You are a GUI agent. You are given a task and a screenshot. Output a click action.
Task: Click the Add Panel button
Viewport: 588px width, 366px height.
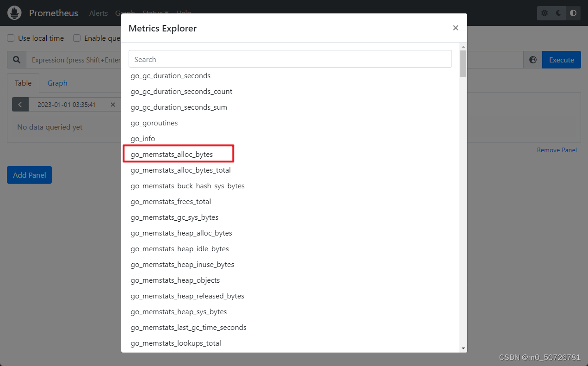(x=29, y=175)
